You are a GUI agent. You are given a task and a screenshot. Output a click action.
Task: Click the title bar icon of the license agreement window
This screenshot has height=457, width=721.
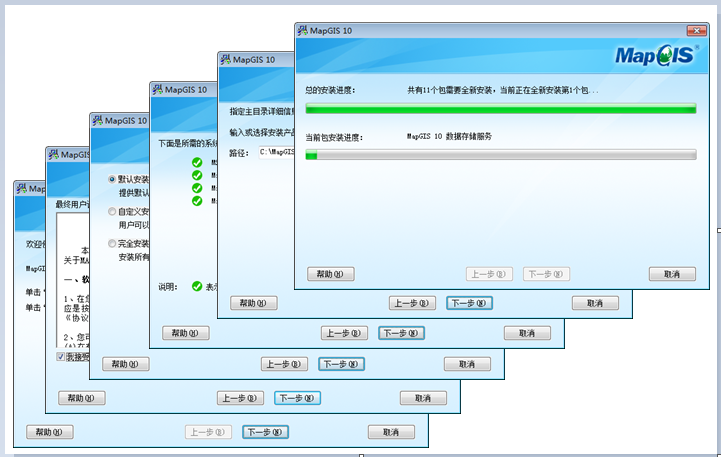click(53, 155)
